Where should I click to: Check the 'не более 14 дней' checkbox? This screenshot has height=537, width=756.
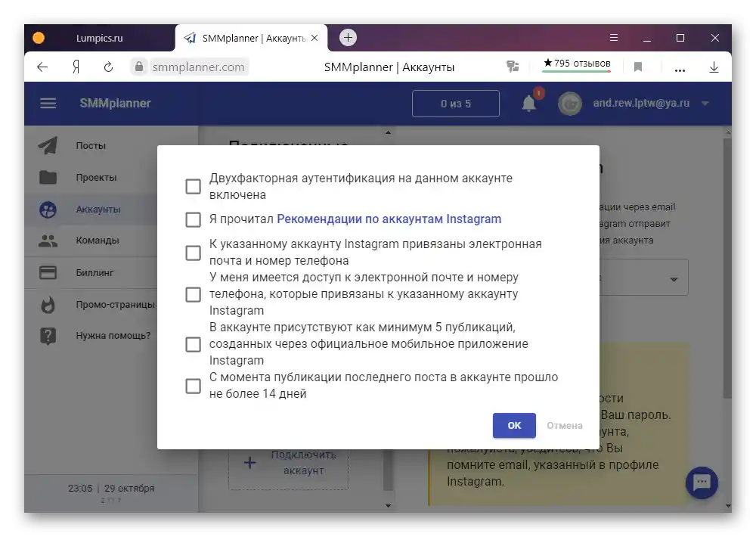[x=193, y=386]
